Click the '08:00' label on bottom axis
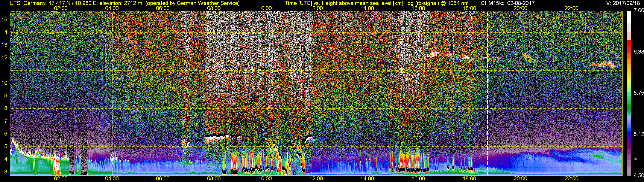Viewport: 644px width, 182px height. coord(214,179)
